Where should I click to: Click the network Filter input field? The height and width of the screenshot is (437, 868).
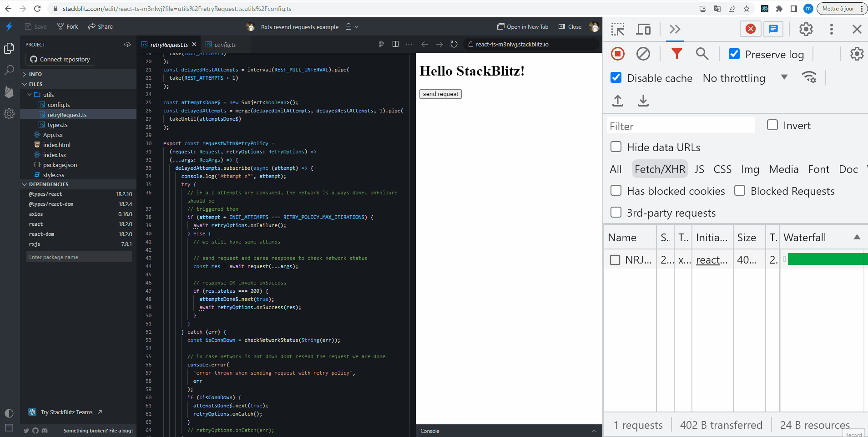[x=681, y=126]
